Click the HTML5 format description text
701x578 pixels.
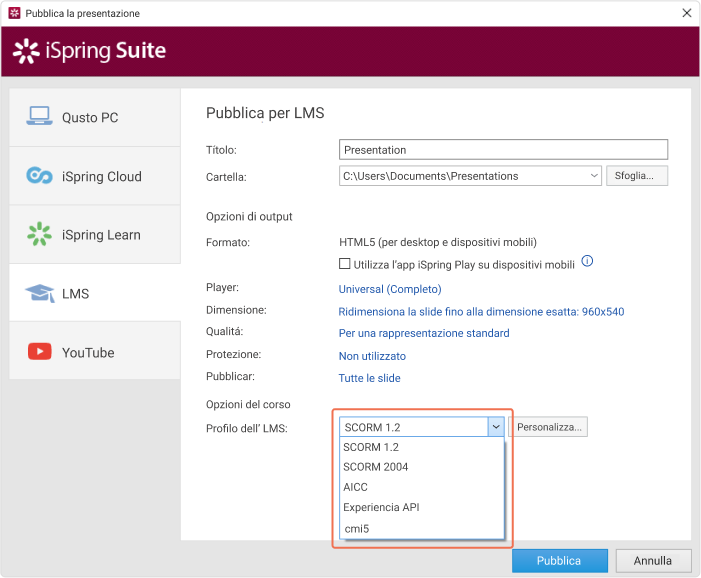(x=438, y=242)
